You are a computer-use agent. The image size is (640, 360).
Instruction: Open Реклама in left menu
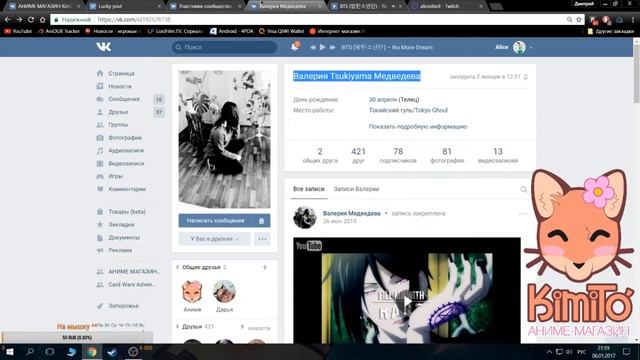tap(120, 250)
